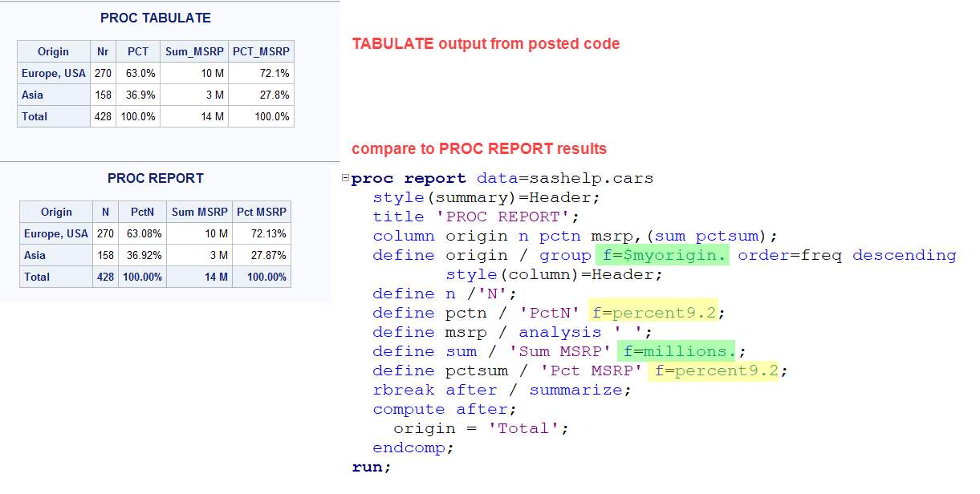This screenshot has width=980, height=494.
Task: Click the PctN header in PROC REPORT table
Action: point(142,212)
